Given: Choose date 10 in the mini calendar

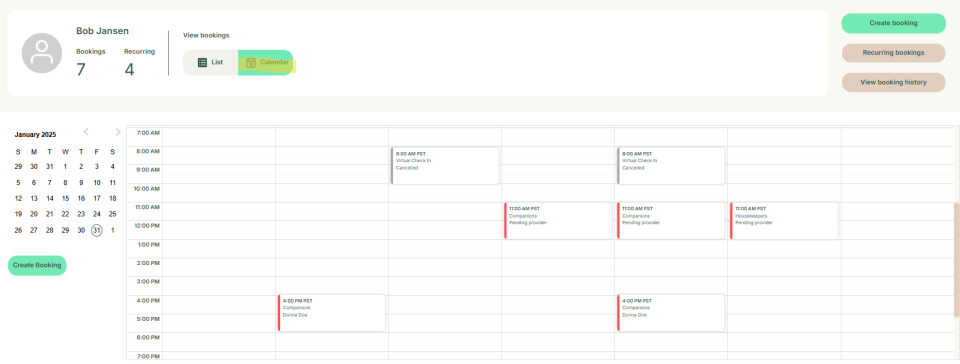Looking at the screenshot, I should 97,182.
